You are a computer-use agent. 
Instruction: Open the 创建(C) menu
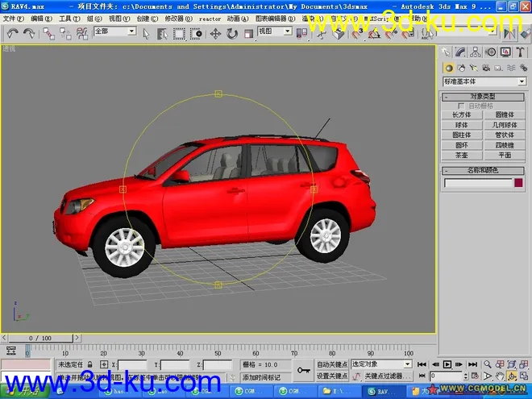[x=148, y=19]
